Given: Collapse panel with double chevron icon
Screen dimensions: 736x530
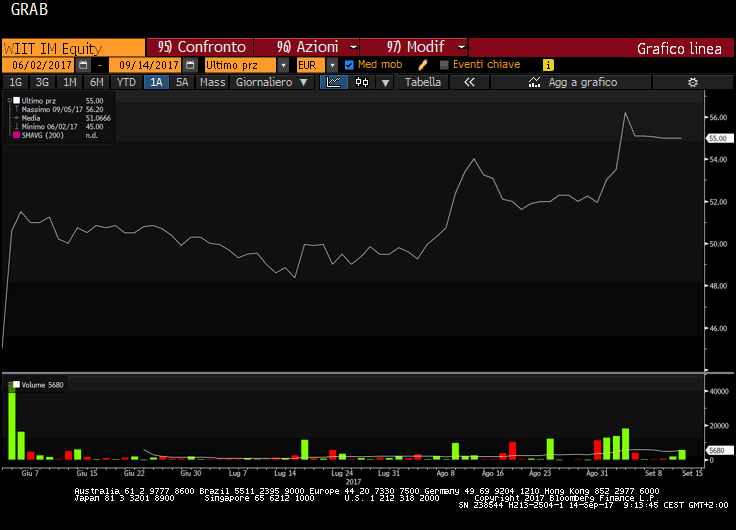Looking at the screenshot, I should coord(467,82).
